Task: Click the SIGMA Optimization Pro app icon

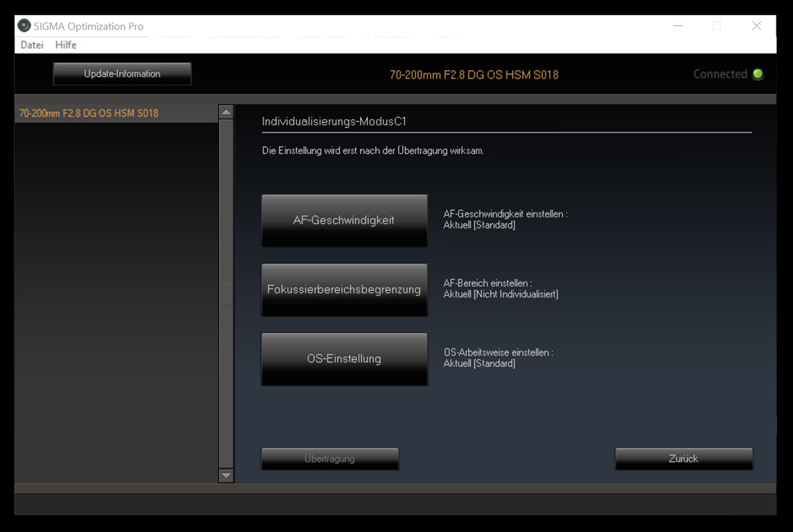Action: (24, 26)
